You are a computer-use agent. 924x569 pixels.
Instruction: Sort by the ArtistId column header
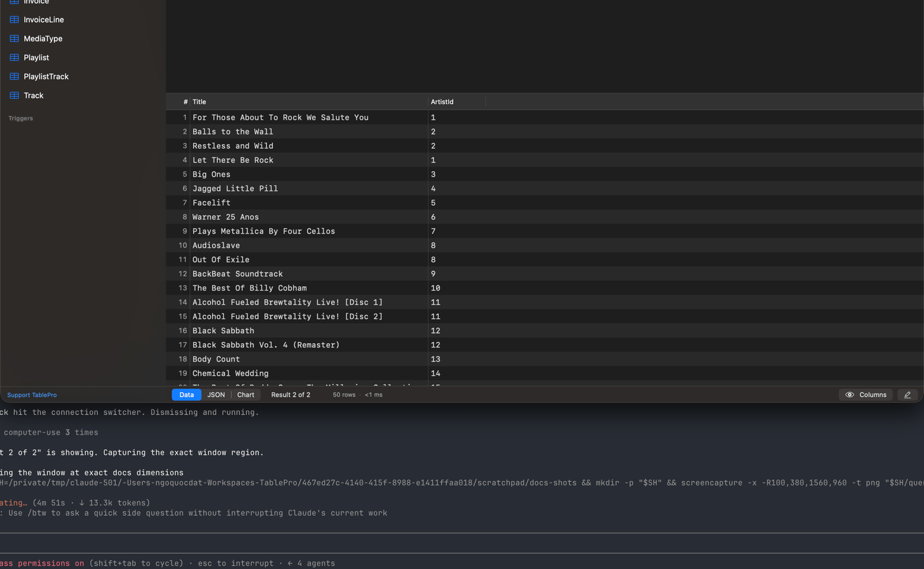(x=457, y=102)
